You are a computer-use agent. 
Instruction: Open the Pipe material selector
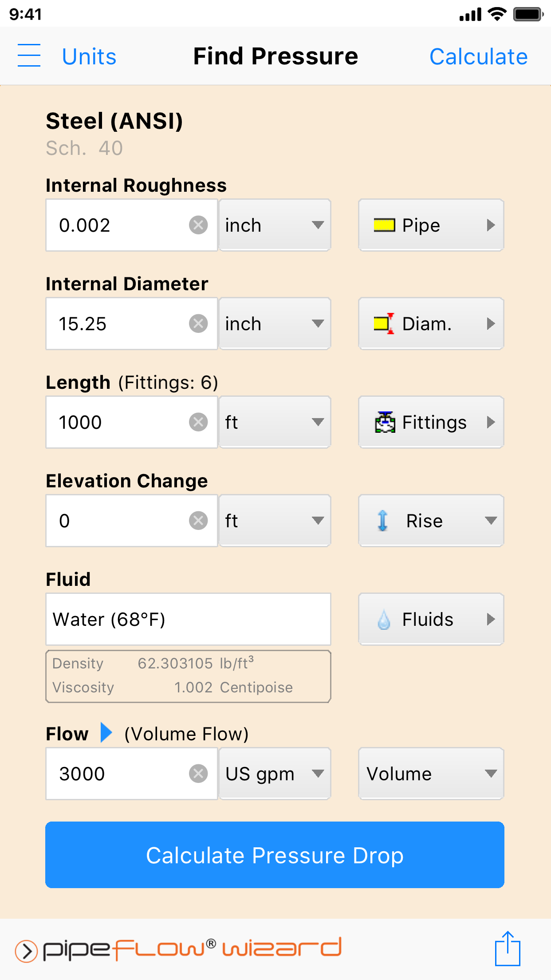tap(430, 225)
